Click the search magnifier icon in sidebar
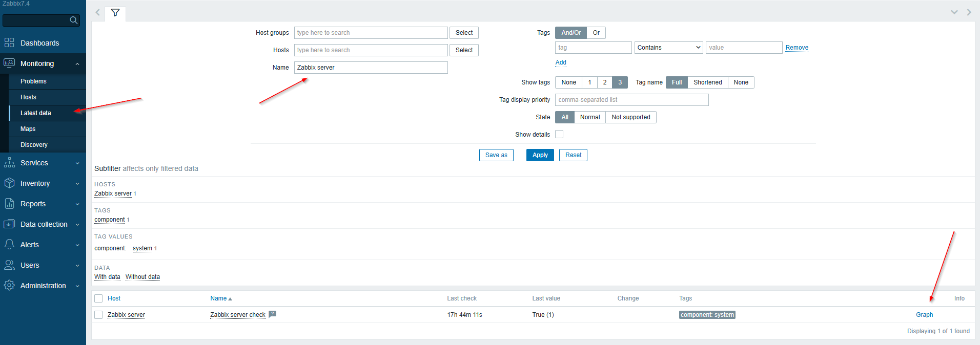This screenshot has width=980, height=345. click(x=74, y=20)
